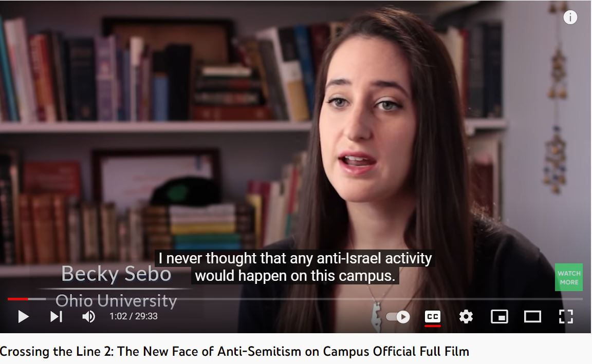592x364 pixels.
Task: Click the Becky Sebo name overlay
Action: (x=116, y=274)
